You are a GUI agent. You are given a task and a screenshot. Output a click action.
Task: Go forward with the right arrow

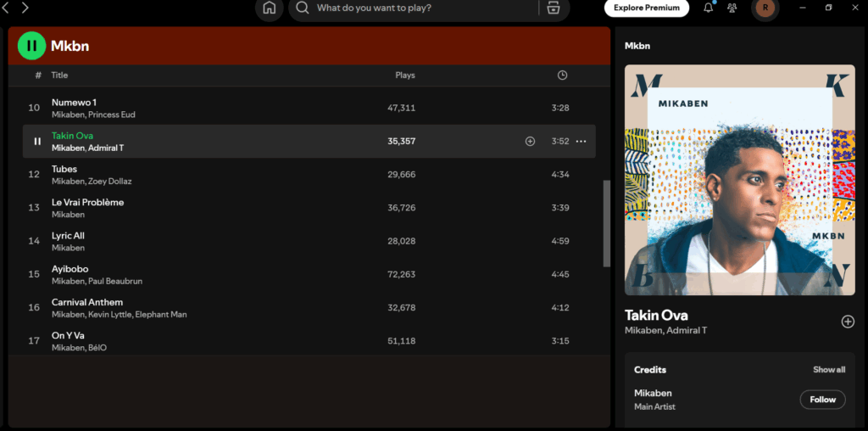[25, 8]
